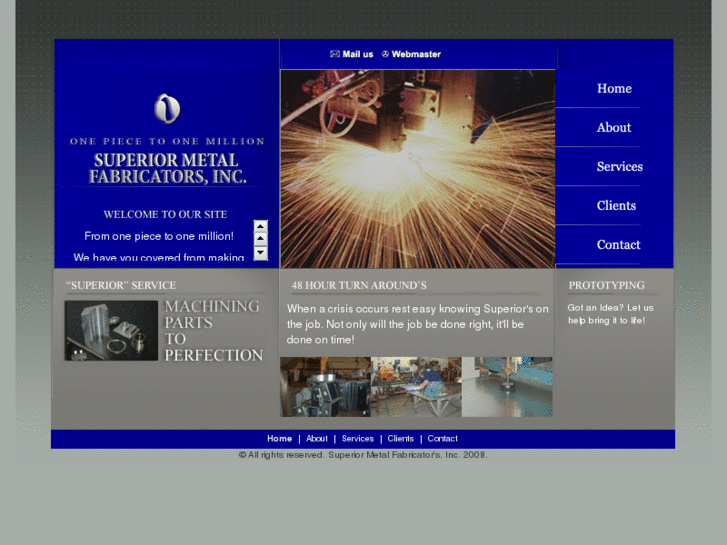Click the "One Piece to One Million" tagline
Screen dimensions: 727x545
coord(167,141)
